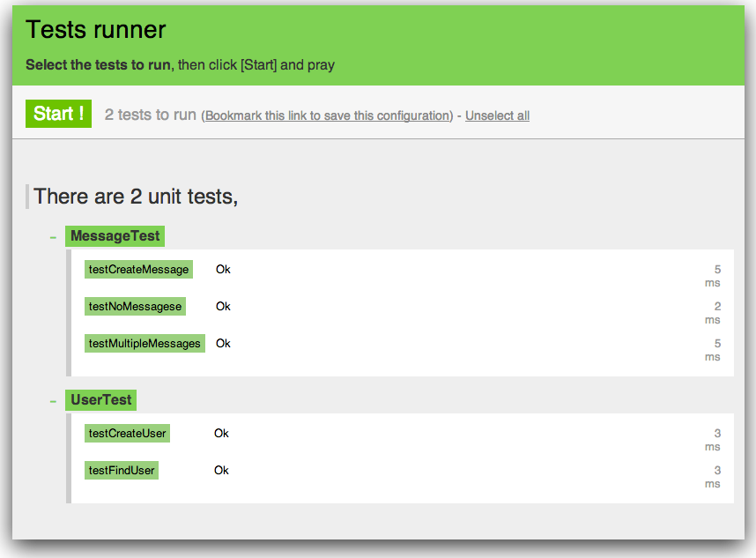This screenshot has width=756, height=558.
Task: Click the 3 ms duration for testFindUser
Action: pyautogui.click(x=713, y=477)
